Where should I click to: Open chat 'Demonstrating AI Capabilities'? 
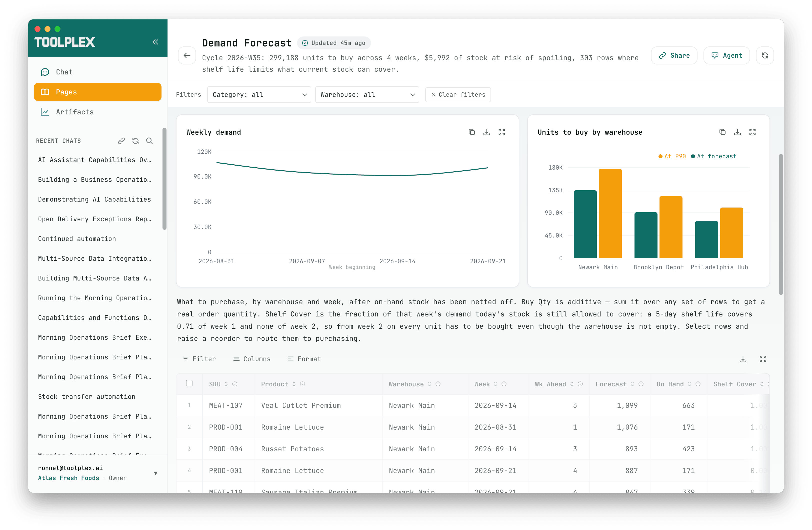click(94, 199)
